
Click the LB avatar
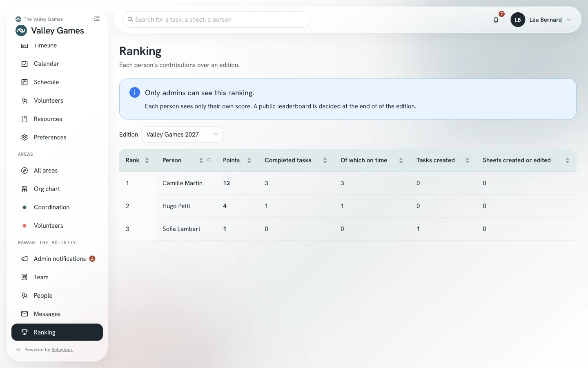518,20
